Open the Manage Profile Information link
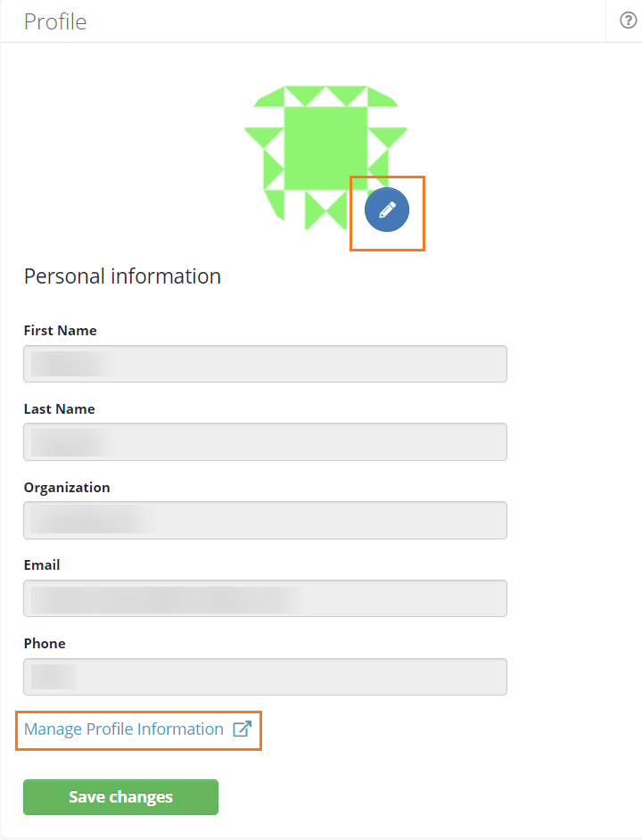This screenshot has height=840, width=642. [x=123, y=729]
